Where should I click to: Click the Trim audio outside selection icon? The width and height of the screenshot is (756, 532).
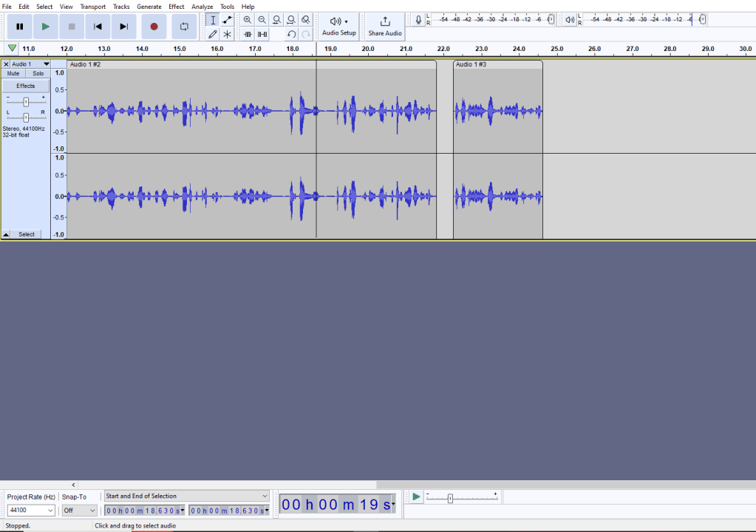point(248,34)
